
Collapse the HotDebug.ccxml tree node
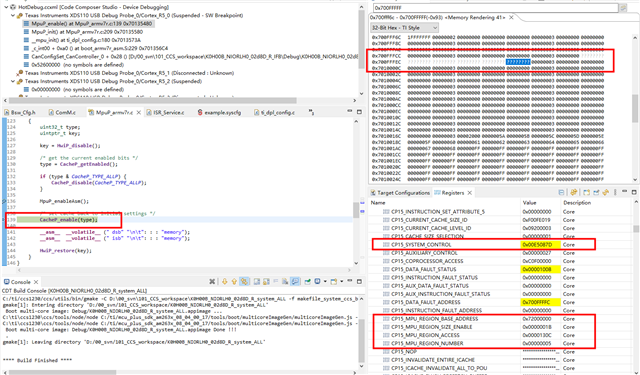(x=6, y=7)
